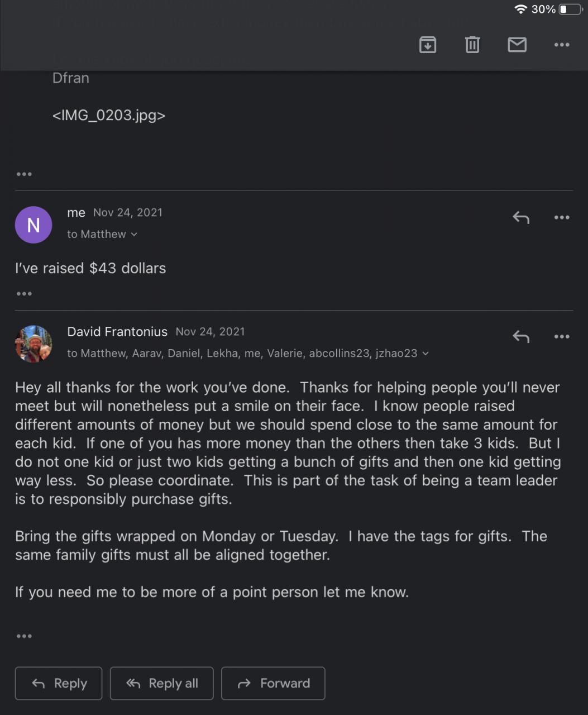Show trimmed content below IMG_0203.jpg

[24, 174]
